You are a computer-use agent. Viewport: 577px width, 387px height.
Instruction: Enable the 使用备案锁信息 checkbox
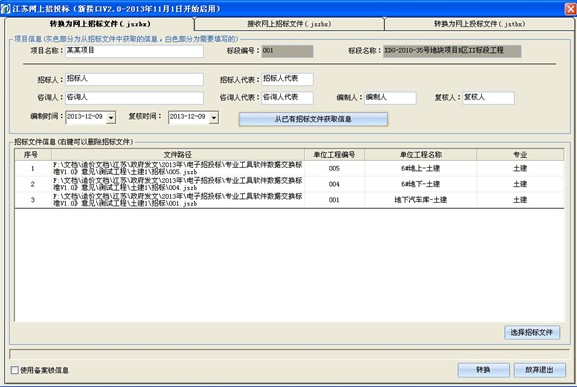15,370
